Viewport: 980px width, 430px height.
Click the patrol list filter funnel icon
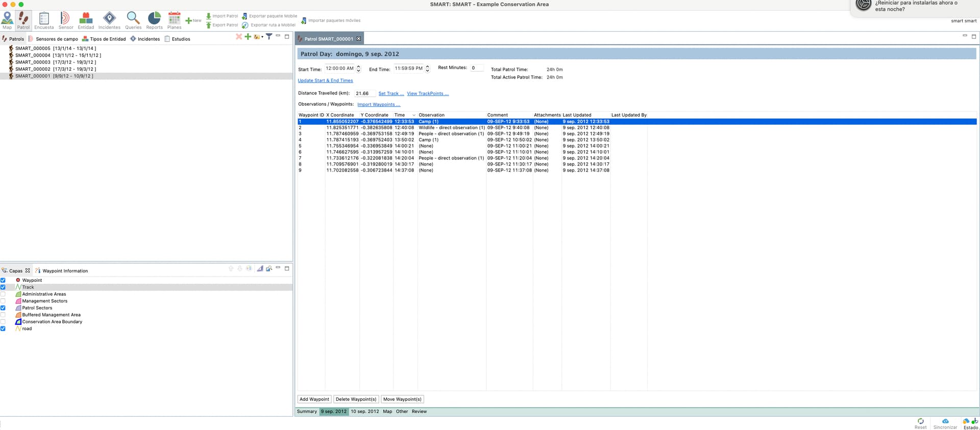tap(269, 36)
